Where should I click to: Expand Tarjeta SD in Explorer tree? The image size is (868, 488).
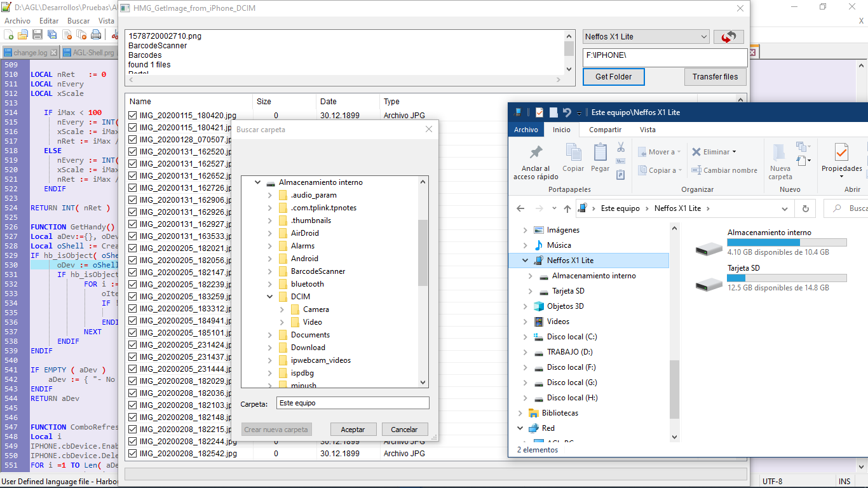(x=531, y=291)
